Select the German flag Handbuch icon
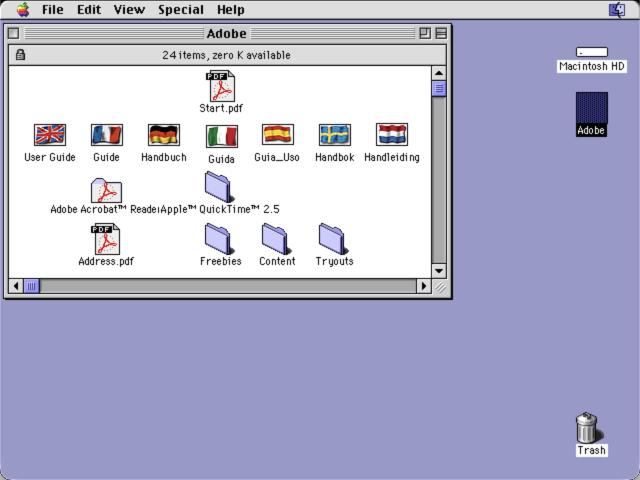Image resolution: width=640 pixels, height=480 pixels. (164, 135)
